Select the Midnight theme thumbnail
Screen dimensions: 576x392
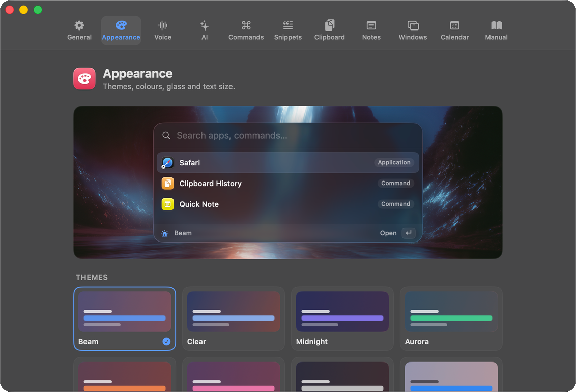[342, 312]
